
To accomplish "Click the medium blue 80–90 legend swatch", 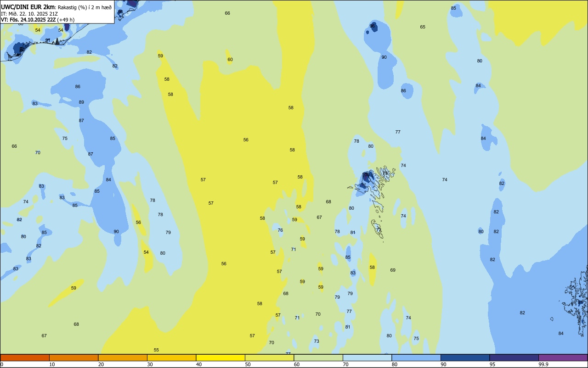I will coord(416,357).
